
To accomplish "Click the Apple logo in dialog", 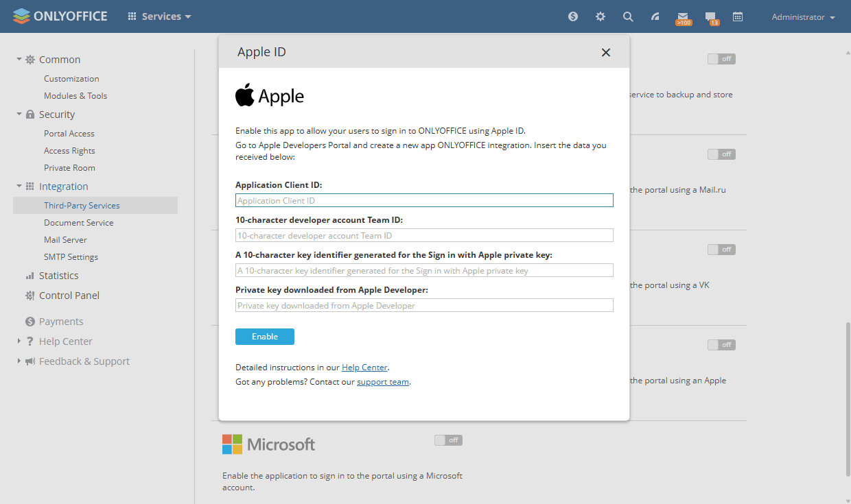I will pos(270,95).
